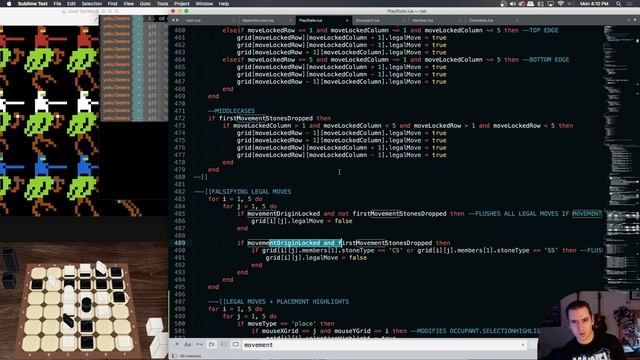Click line number 472 in the gutter
This screenshot has height=360, width=640.
pyautogui.click(x=180, y=118)
